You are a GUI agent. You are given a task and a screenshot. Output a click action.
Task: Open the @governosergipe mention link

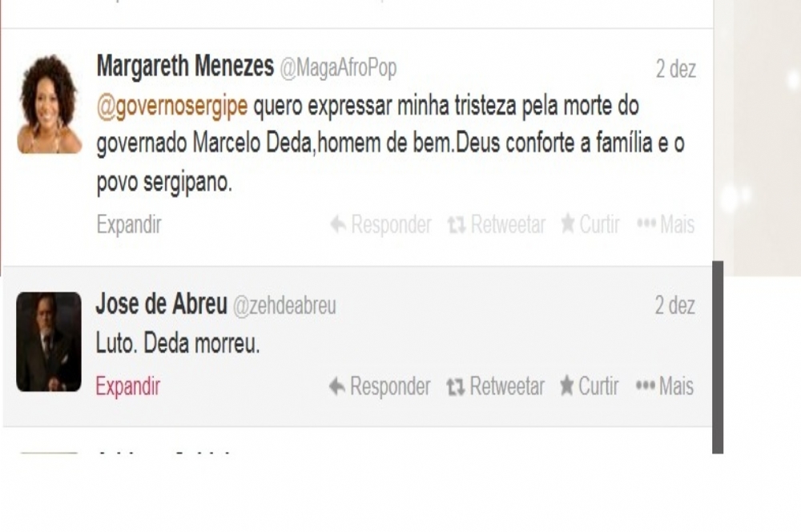(172, 107)
